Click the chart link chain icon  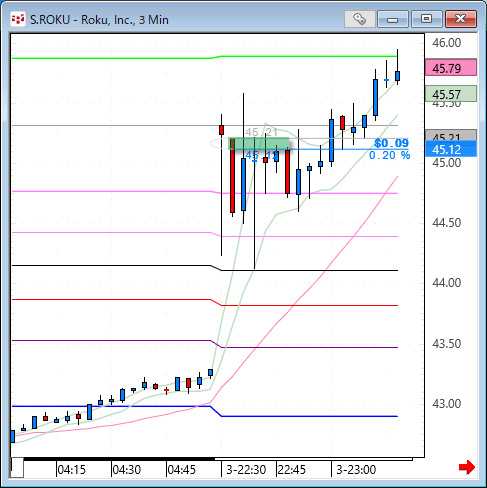[359, 19]
